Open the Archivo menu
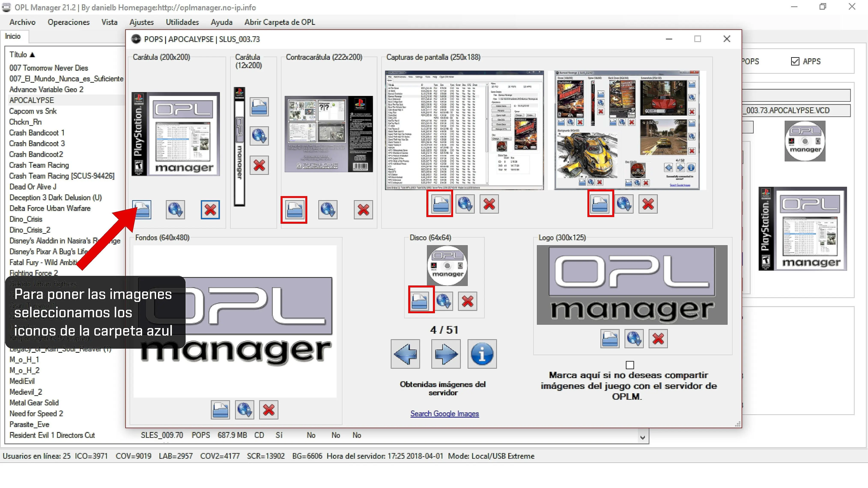The width and height of the screenshot is (868, 488). (22, 22)
